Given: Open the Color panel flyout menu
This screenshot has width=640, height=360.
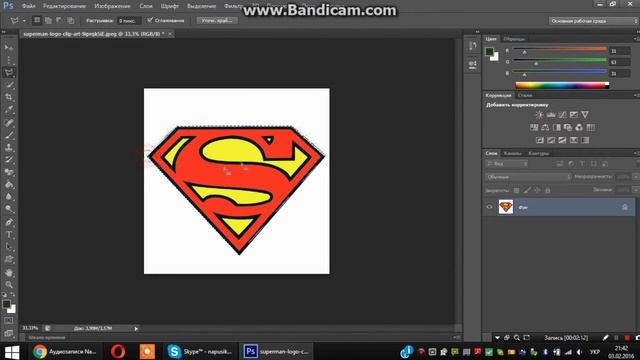Looking at the screenshot, I should pyautogui.click(x=636, y=39).
